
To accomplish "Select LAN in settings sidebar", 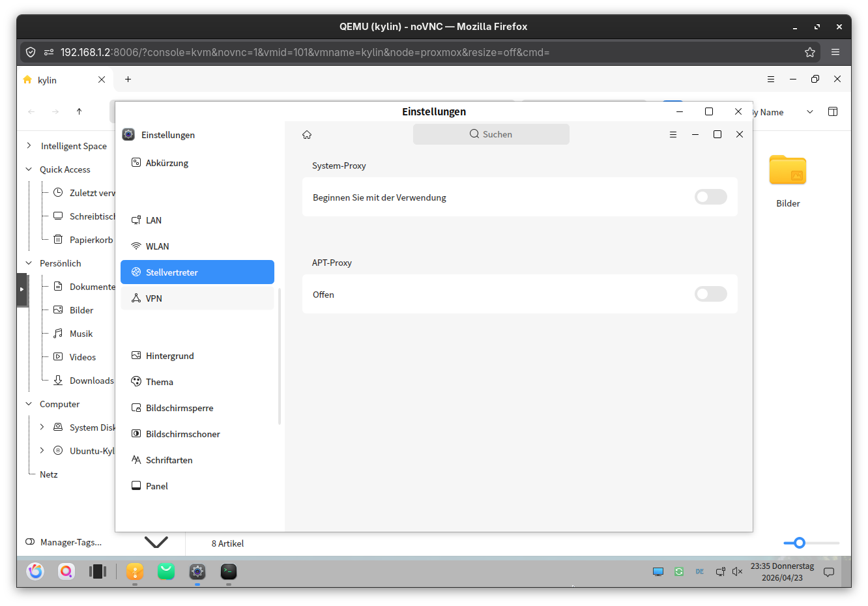I will (197, 220).
